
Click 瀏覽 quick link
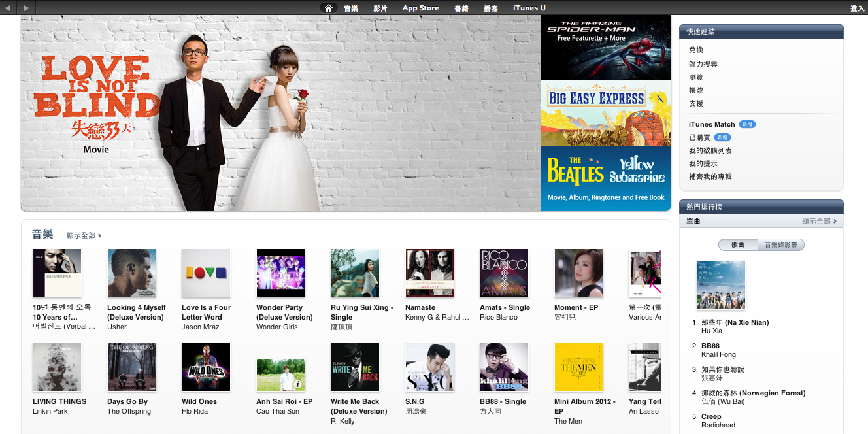(696, 77)
